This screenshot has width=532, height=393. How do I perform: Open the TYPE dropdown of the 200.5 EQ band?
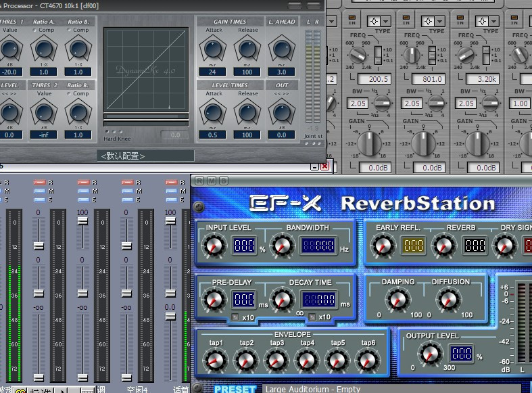click(x=386, y=22)
